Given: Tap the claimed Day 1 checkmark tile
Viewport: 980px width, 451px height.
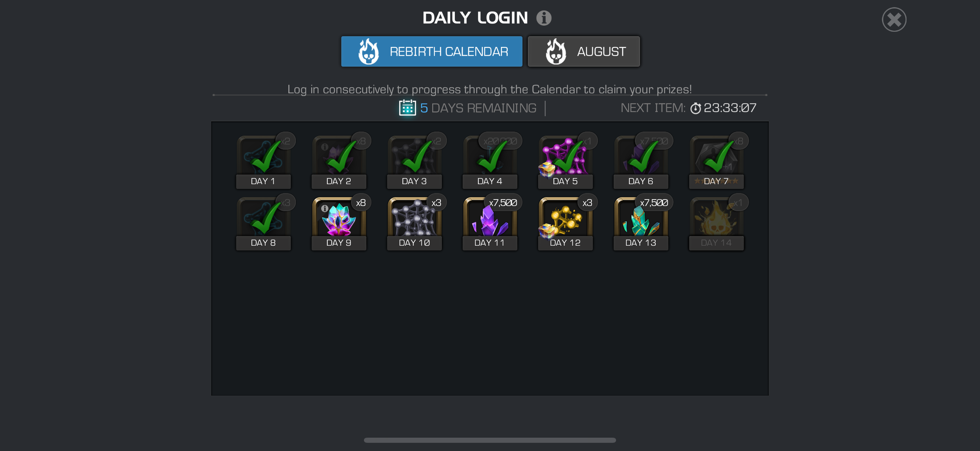Looking at the screenshot, I should click(263, 158).
